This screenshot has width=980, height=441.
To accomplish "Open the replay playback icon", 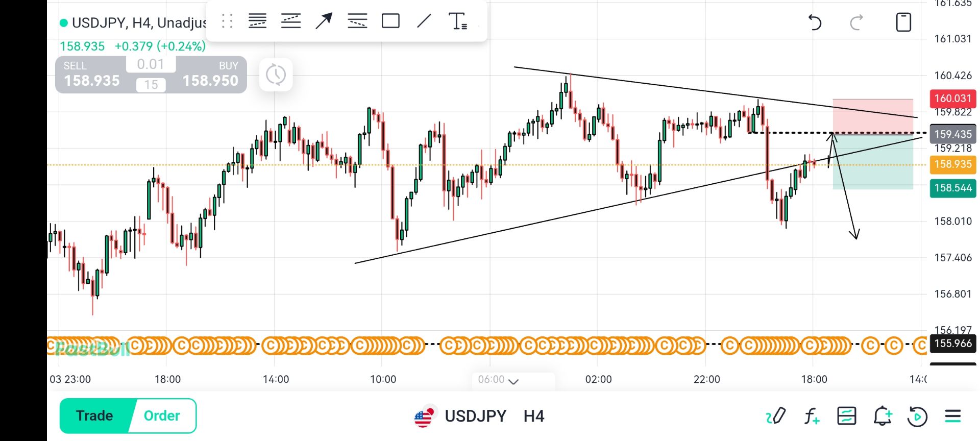I will (x=917, y=416).
